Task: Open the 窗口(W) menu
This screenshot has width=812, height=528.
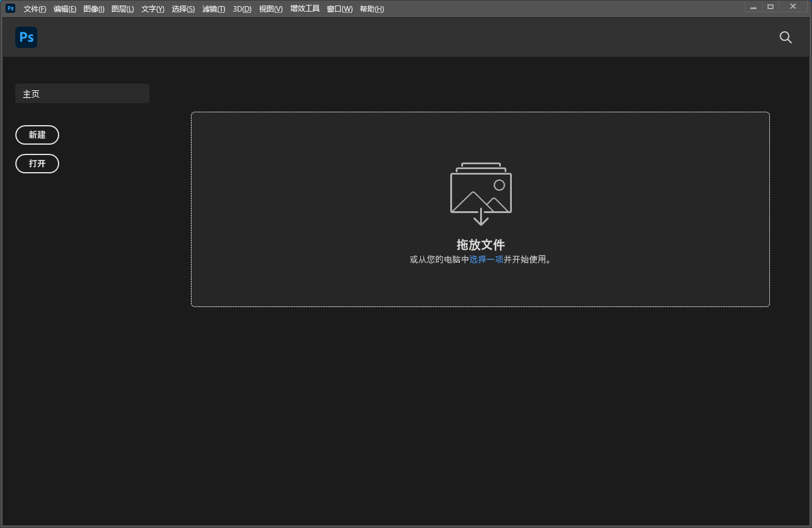Action: [x=339, y=9]
